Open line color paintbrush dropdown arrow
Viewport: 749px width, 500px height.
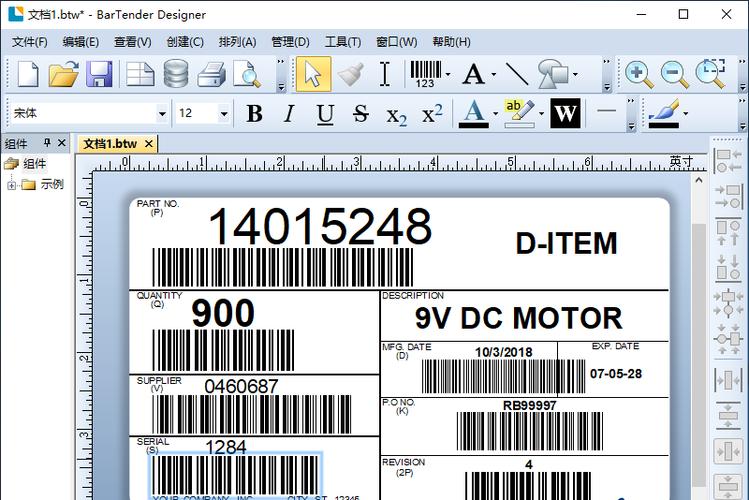point(686,114)
